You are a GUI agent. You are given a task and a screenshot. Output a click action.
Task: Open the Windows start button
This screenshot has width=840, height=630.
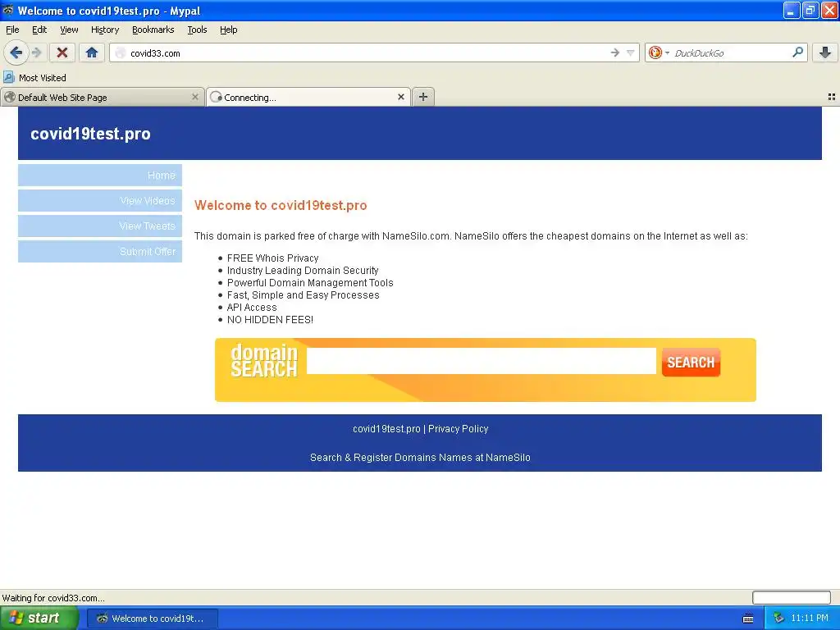39,619
